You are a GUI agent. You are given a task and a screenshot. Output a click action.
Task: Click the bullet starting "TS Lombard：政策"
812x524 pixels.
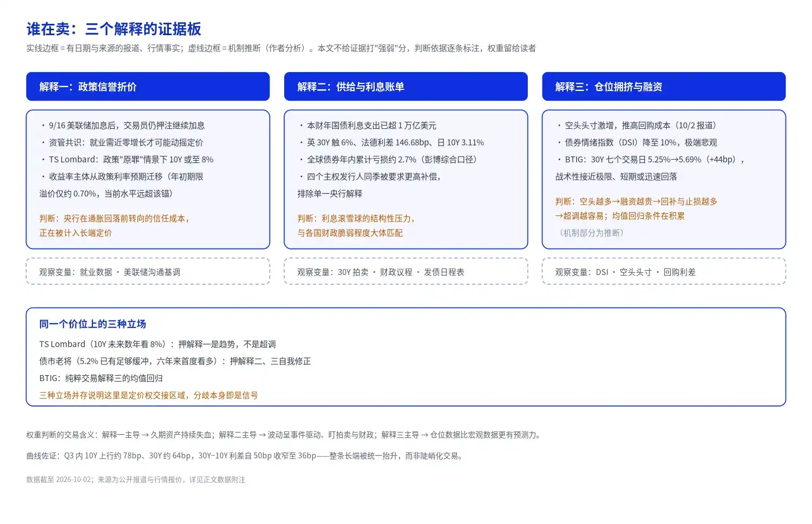point(127,160)
